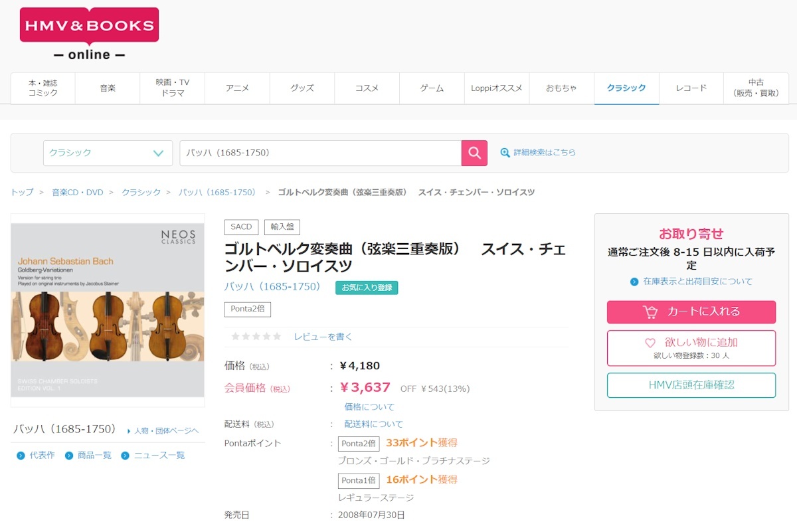Open the 商品一覧 link
Screen dimensions: 797x532
point(94,456)
